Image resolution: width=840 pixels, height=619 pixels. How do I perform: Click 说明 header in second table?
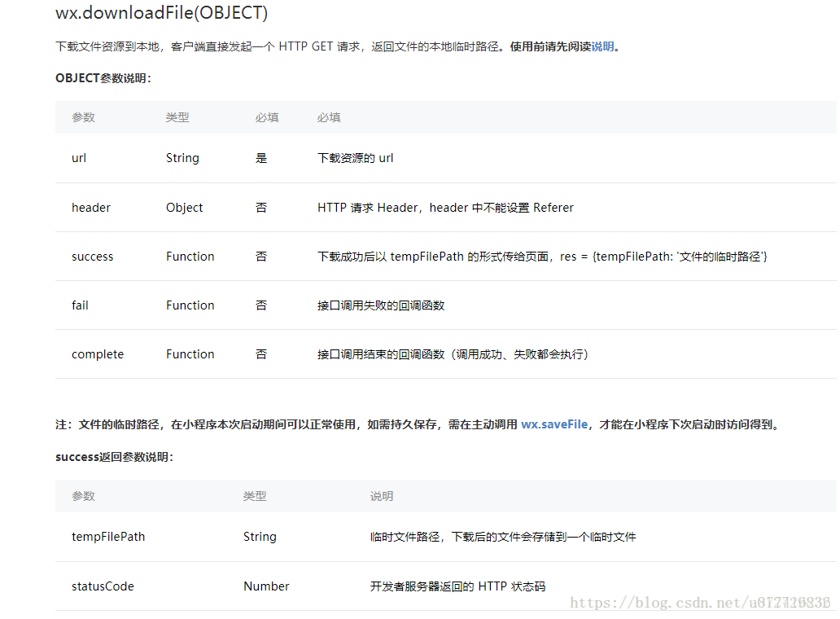(x=382, y=496)
